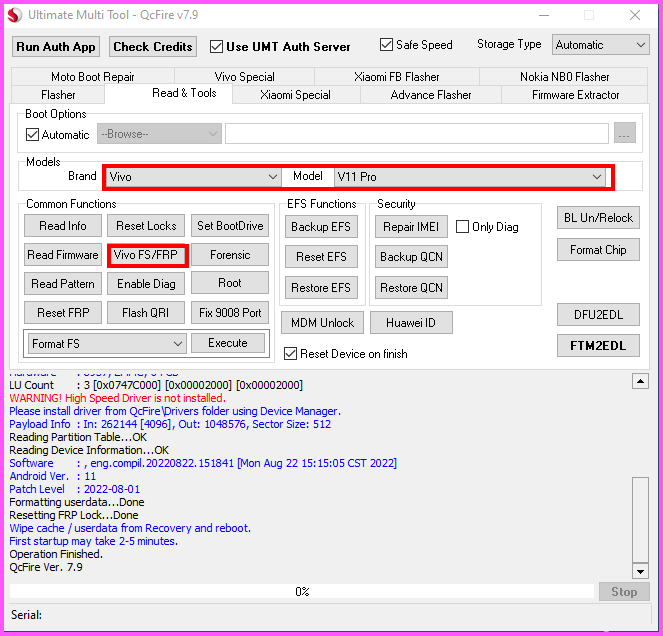Click the Read Firmware button

(x=63, y=255)
